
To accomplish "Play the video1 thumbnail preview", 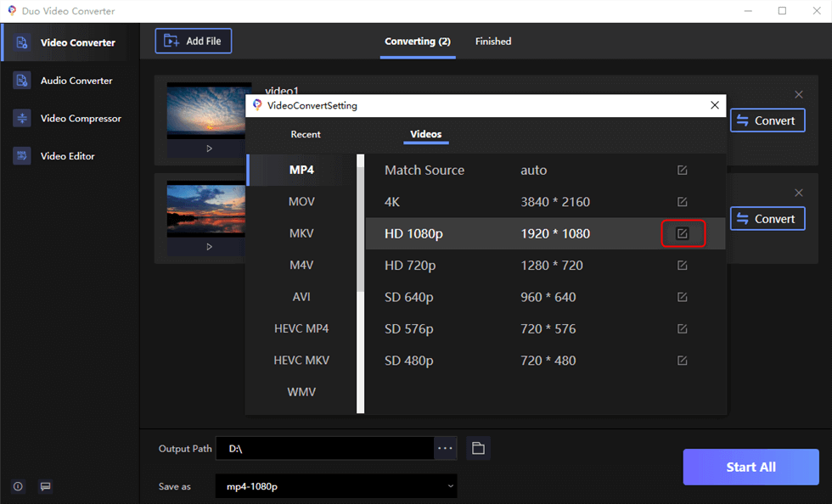I will [209, 148].
